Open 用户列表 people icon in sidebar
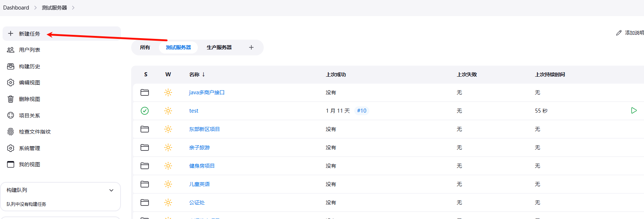The height and width of the screenshot is (219, 644). [x=11, y=50]
